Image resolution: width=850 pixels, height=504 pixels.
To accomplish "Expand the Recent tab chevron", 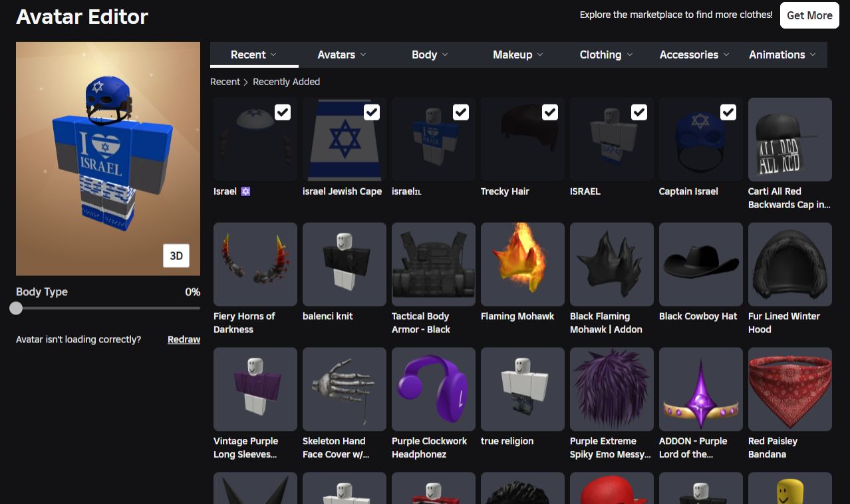I will 273,55.
